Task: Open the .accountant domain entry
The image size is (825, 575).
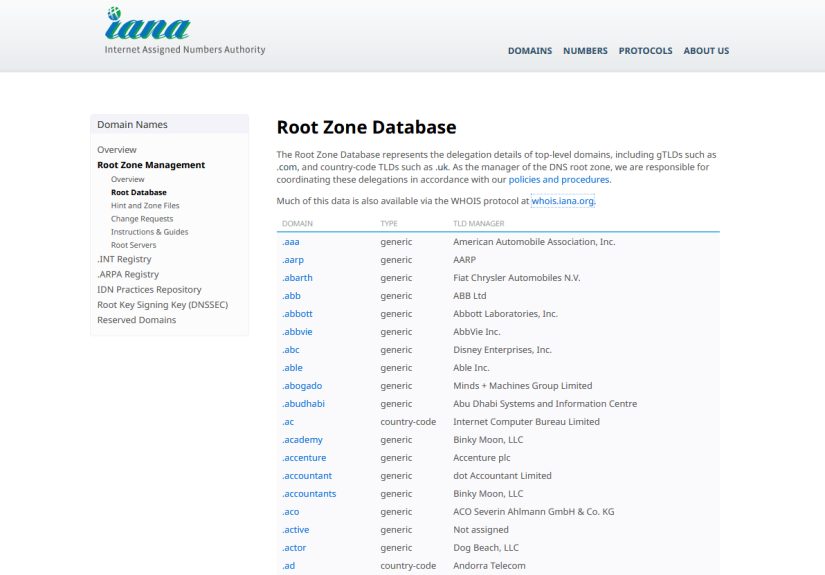Action: pyautogui.click(x=307, y=476)
